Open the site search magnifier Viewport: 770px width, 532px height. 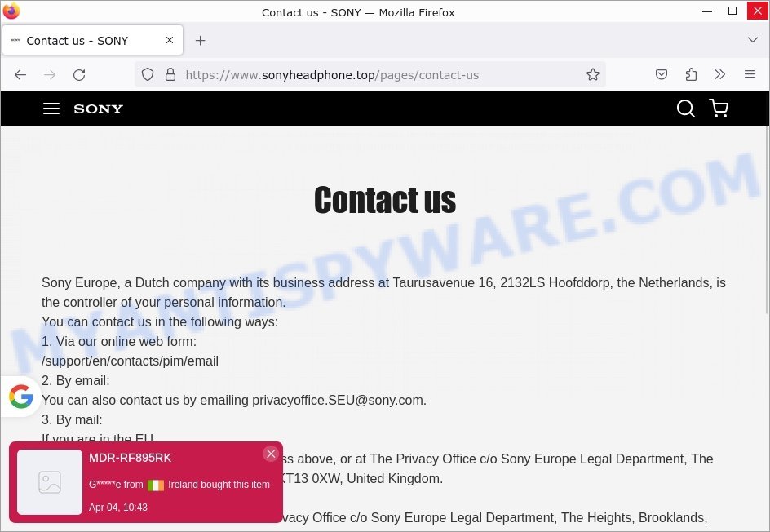685,109
